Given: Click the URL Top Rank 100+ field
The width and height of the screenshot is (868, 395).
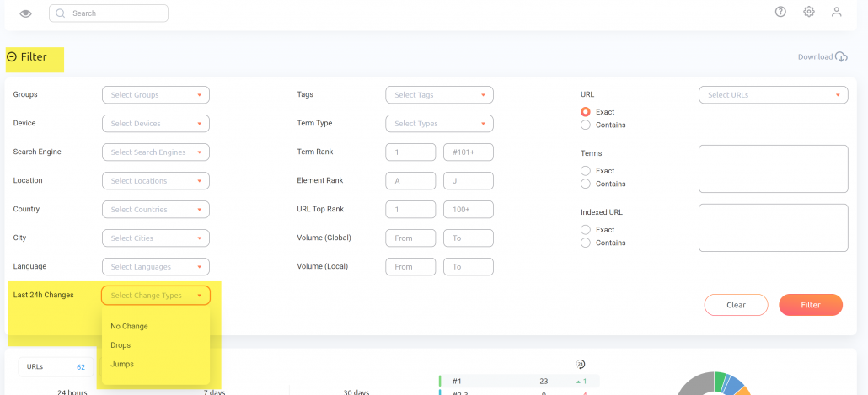Looking at the screenshot, I should (469, 210).
